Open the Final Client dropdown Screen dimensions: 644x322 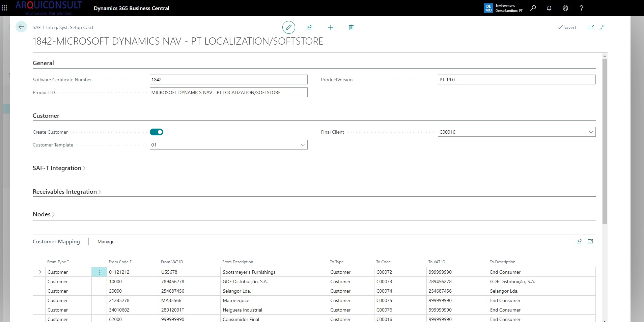click(591, 132)
